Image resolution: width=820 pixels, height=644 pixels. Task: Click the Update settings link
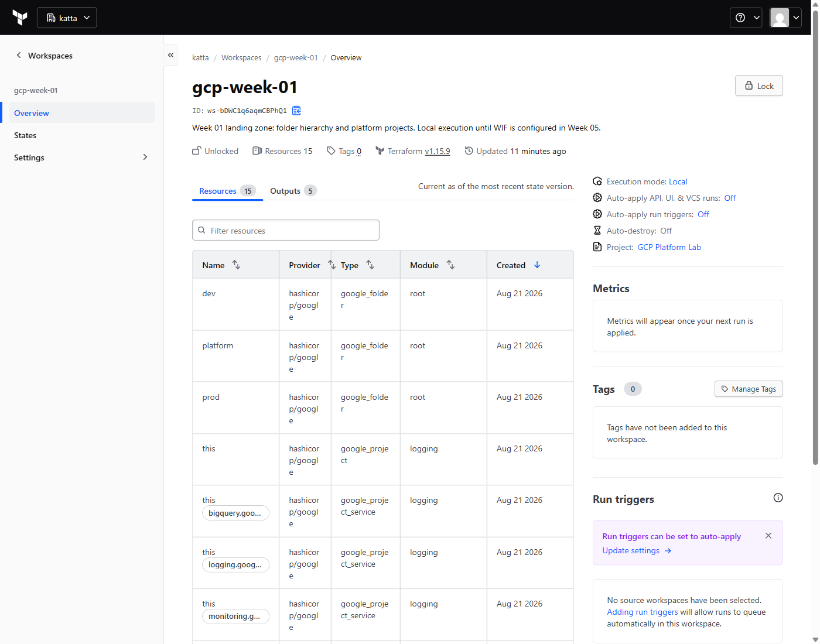(637, 550)
